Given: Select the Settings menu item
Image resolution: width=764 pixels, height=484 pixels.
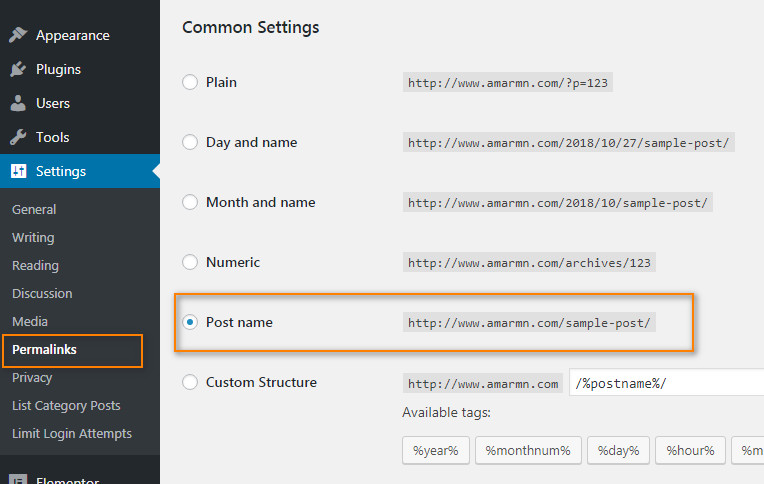Looking at the screenshot, I should pyautogui.click(x=80, y=171).
